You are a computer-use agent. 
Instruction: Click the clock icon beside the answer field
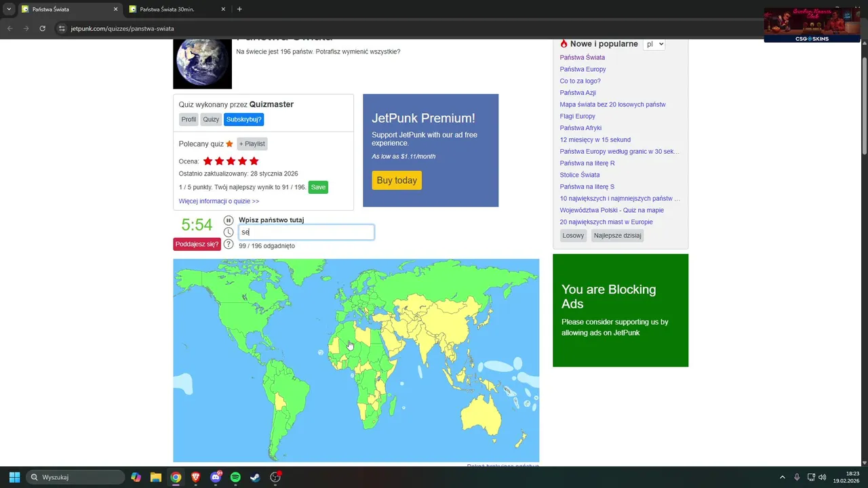229,232
